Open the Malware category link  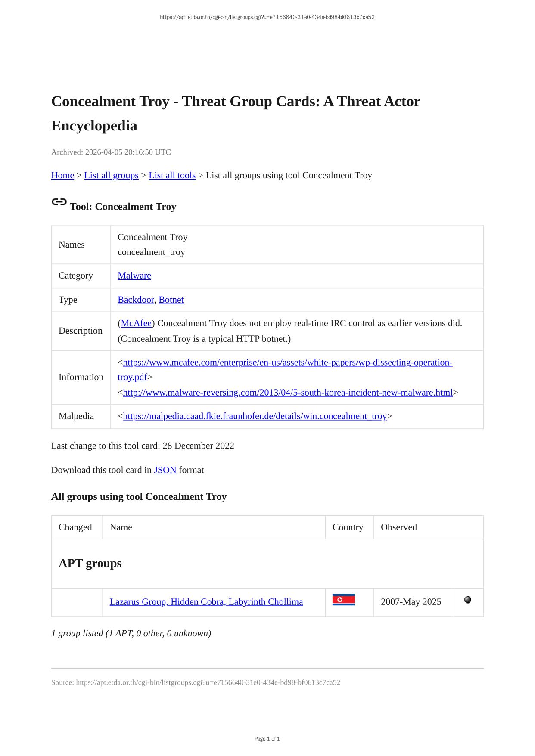pyautogui.click(x=134, y=276)
